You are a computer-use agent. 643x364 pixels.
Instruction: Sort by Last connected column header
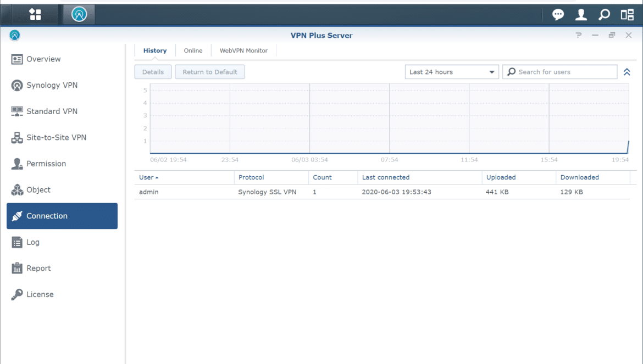(x=419, y=177)
